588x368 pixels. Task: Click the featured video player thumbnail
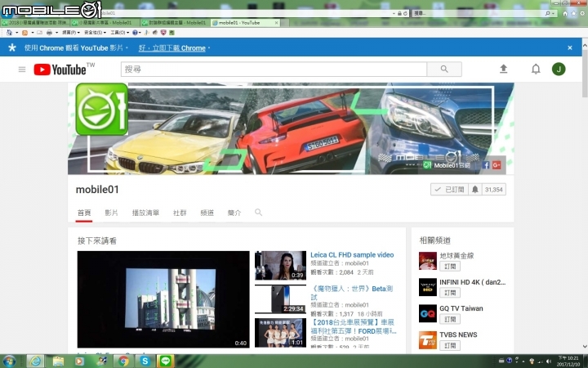(163, 299)
